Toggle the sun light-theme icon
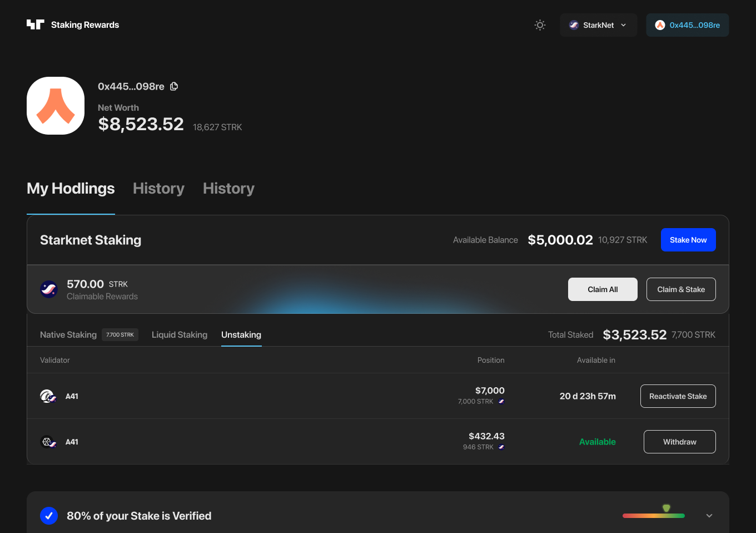Image resolution: width=756 pixels, height=533 pixels. tap(540, 25)
